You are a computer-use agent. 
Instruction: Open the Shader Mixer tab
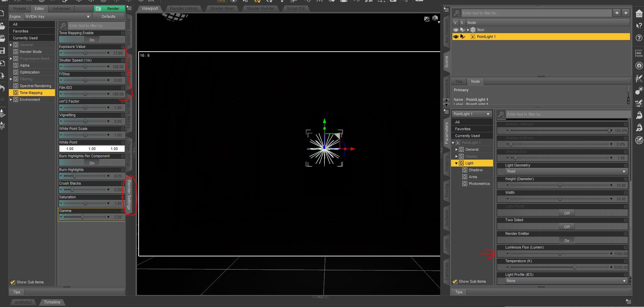point(222,8)
